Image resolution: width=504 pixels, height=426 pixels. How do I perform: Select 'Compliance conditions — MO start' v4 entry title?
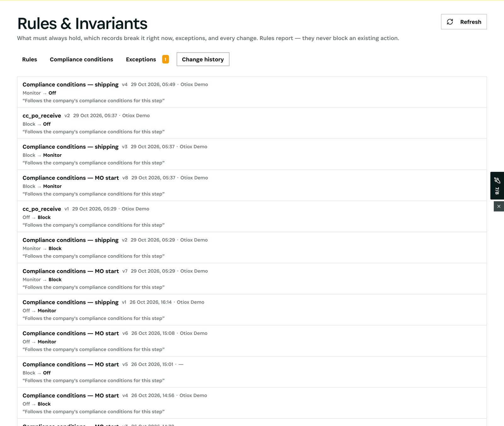[71, 395]
